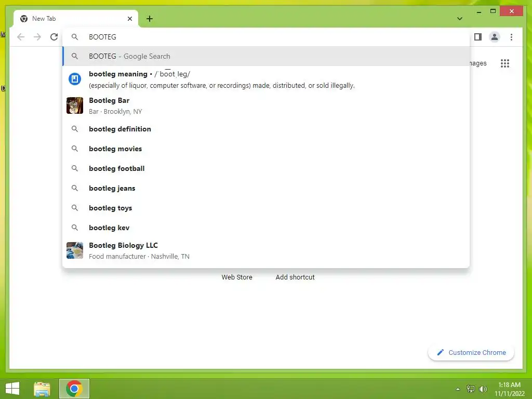532x399 pixels.
Task: Click search icon next to bootleg toys
Action: (75, 208)
